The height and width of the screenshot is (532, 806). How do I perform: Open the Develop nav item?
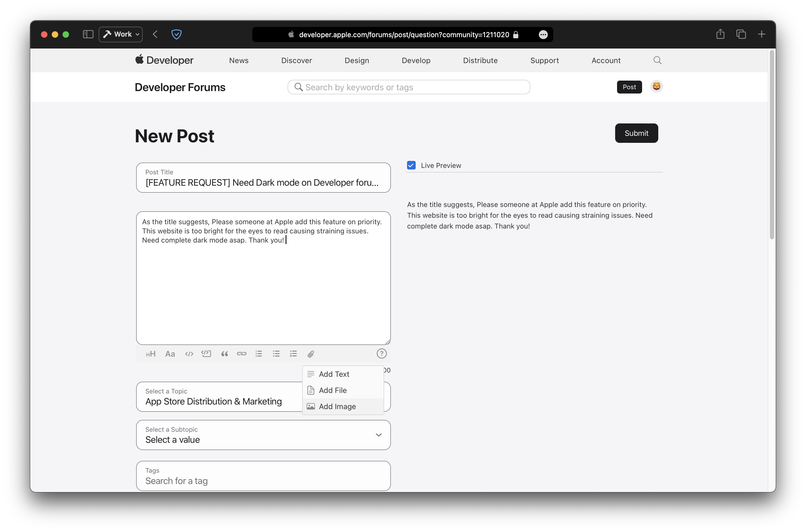coord(416,60)
